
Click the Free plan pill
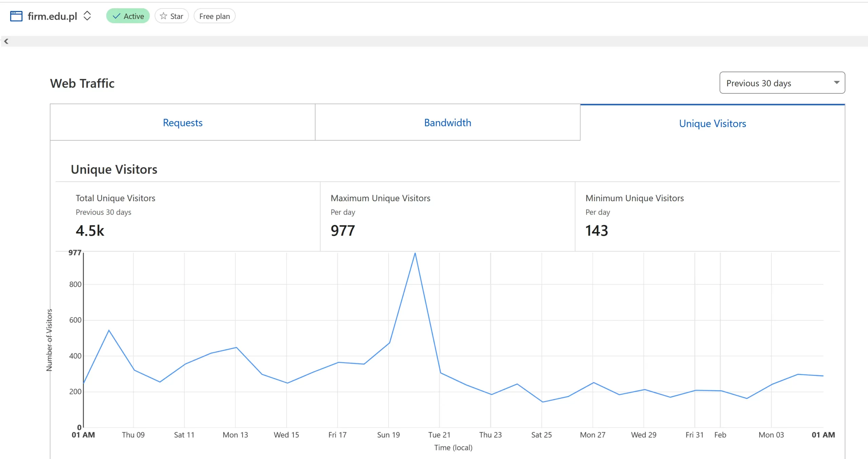214,16
